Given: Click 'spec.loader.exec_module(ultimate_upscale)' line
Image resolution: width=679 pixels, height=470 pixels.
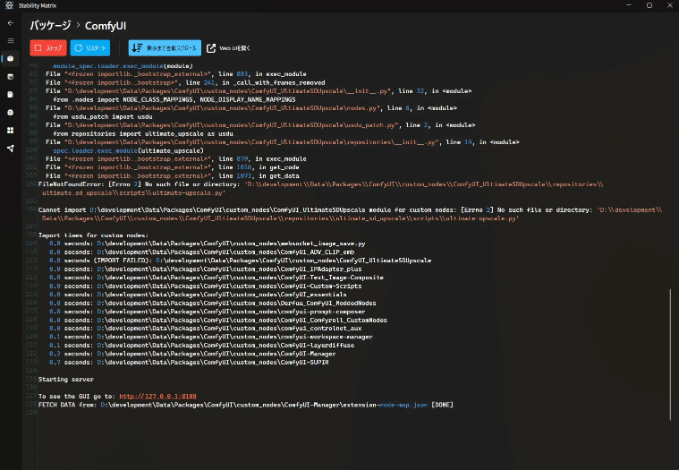Looking at the screenshot, I should point(128,150).
